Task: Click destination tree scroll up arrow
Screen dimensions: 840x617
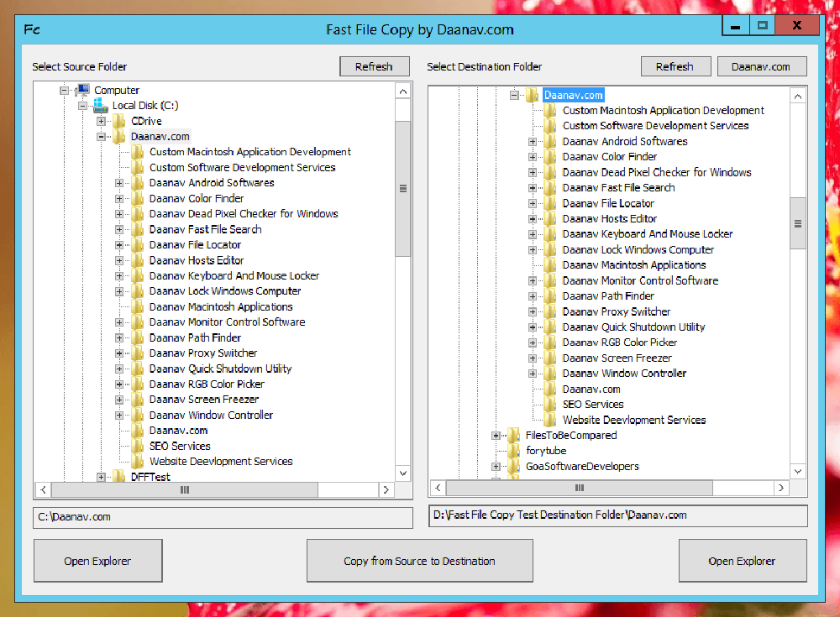Action: pos(798,97)
